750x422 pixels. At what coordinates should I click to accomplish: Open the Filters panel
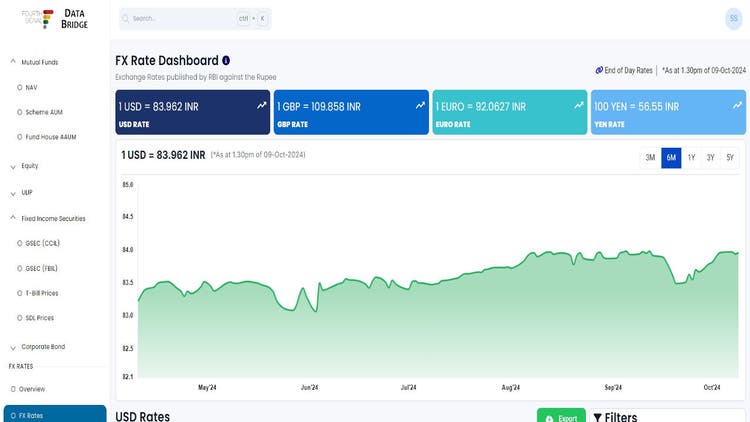(667, 415)
